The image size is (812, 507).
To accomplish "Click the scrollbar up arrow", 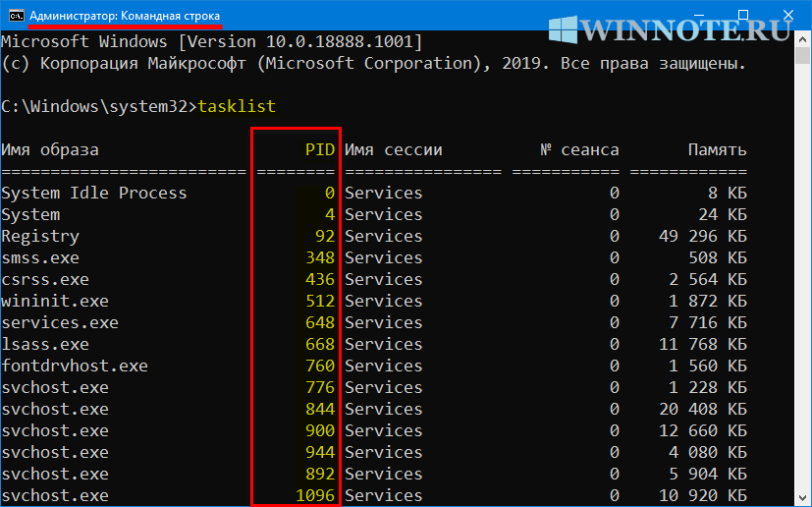I will (803, 39).
